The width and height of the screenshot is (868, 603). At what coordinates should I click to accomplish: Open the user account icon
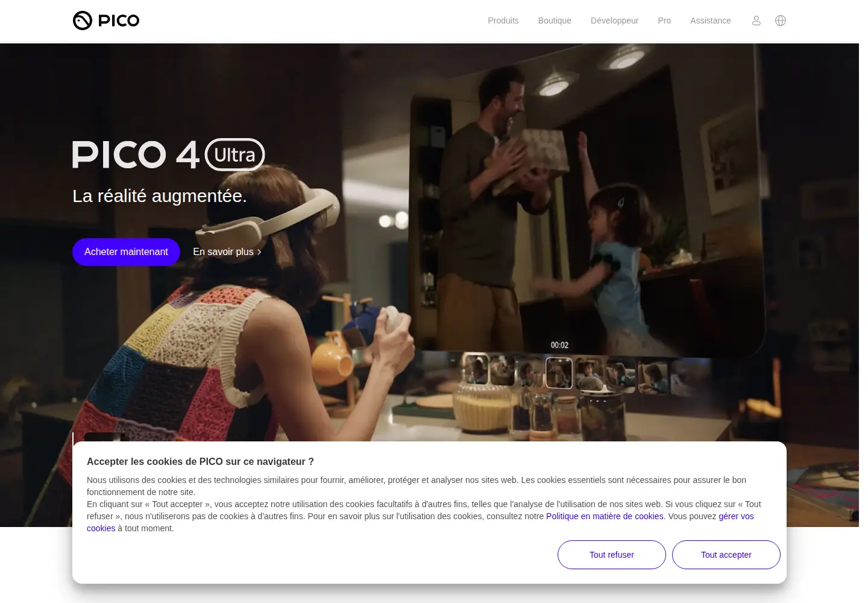(x=756, y=21)
